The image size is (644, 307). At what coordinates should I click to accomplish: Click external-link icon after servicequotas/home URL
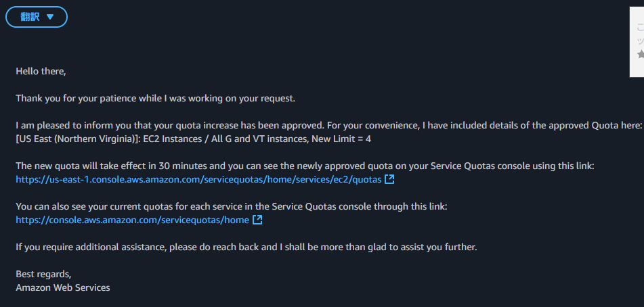[x=257, y=220]
